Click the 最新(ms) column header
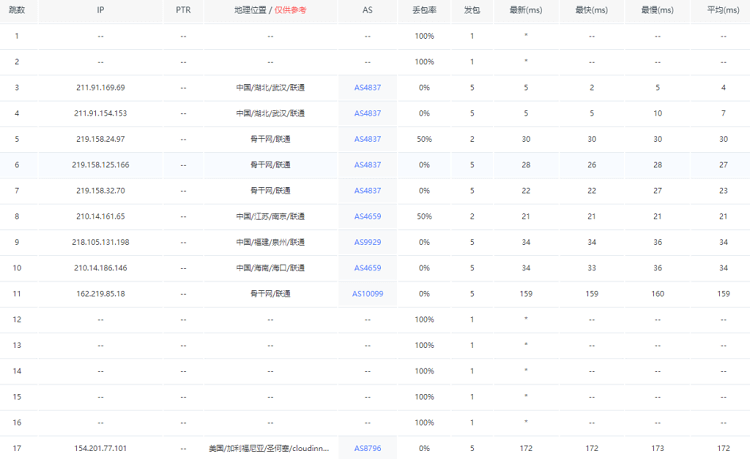Screen dimensions: 750x459 tap(525, 9)
